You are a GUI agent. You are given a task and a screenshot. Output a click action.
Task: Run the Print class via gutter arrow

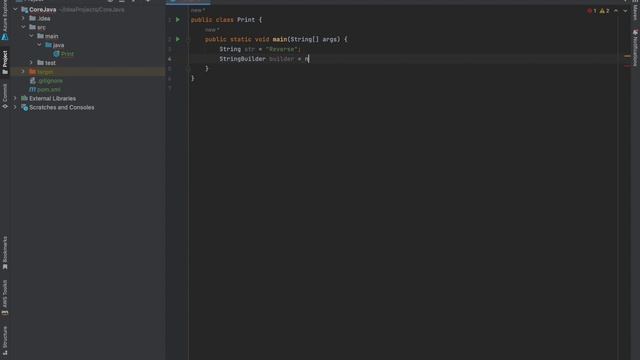[178, 20]
